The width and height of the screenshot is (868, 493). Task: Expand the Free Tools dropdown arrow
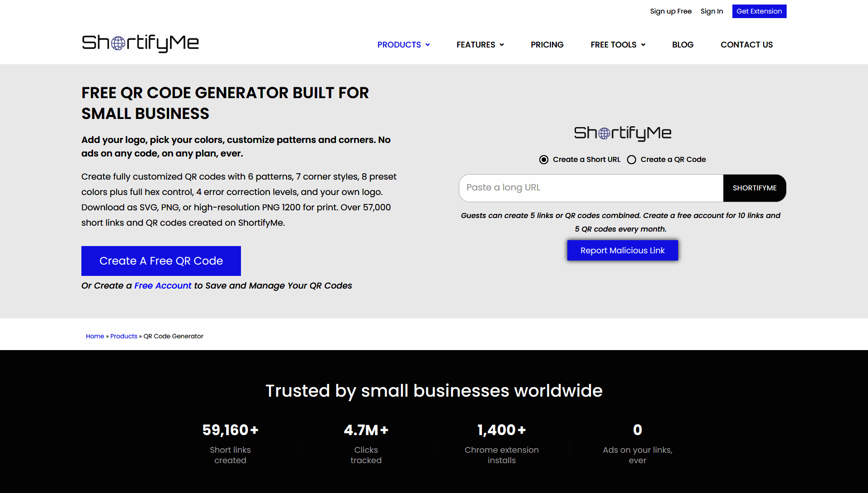pyautogui.click(x=643, y=45)
